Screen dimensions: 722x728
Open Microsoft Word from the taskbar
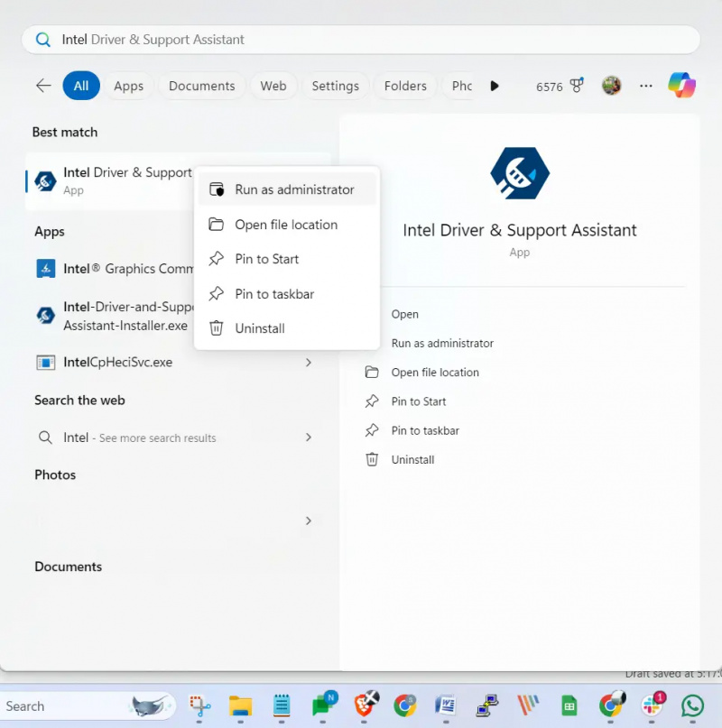click(446, 705)
